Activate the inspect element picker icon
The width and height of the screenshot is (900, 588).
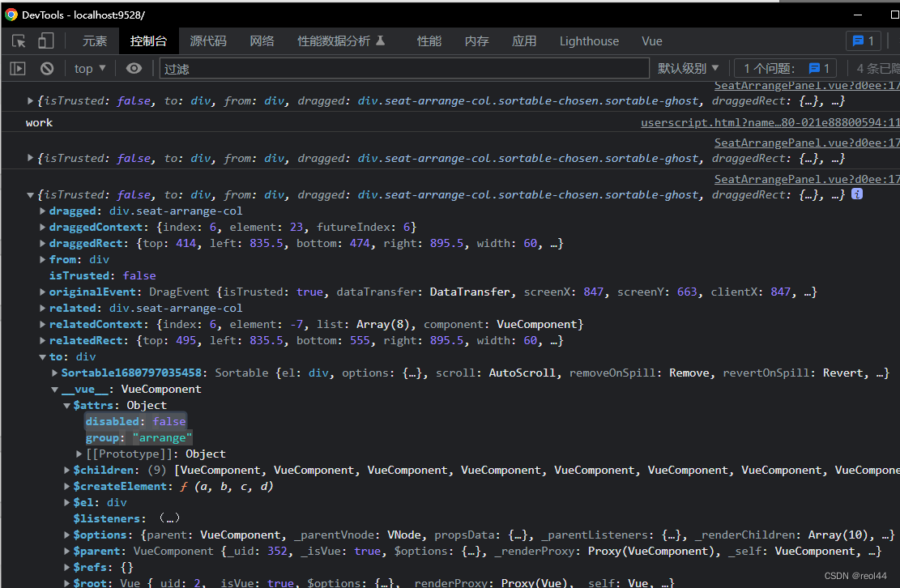19,41
